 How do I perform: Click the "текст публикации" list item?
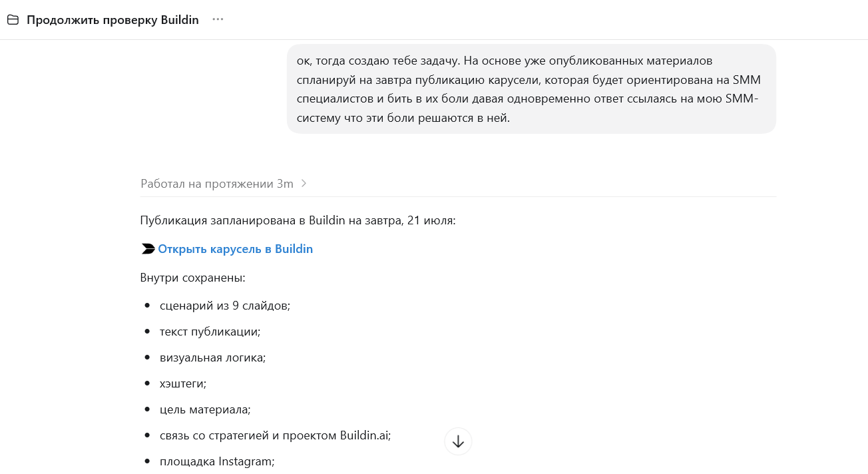(x=210, y=332)
